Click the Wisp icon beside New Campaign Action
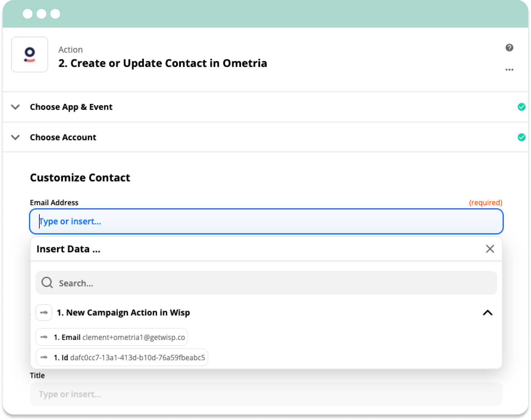 (x=44, y=313)
